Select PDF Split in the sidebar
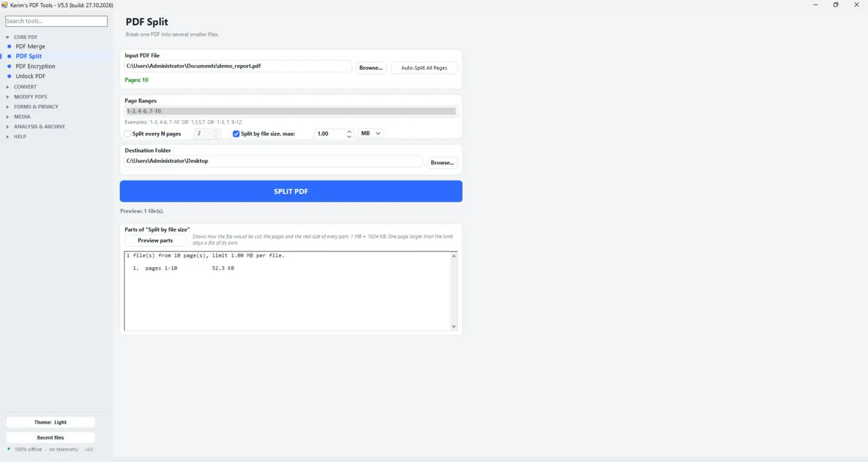Viewport: 868px width, 462px height. [29, 56]
